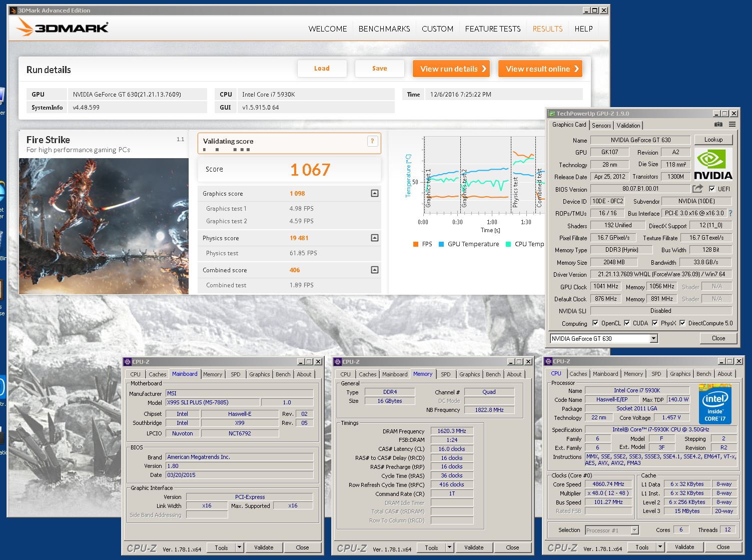Toggle the PhysX checkbox

click(655, 323)
